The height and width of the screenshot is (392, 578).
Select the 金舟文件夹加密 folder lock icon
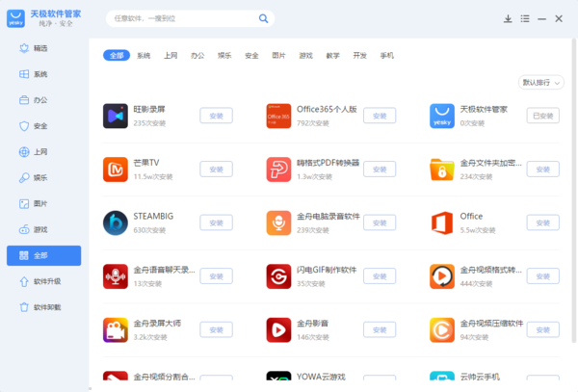pyautogui.click(x=442, y=170)
